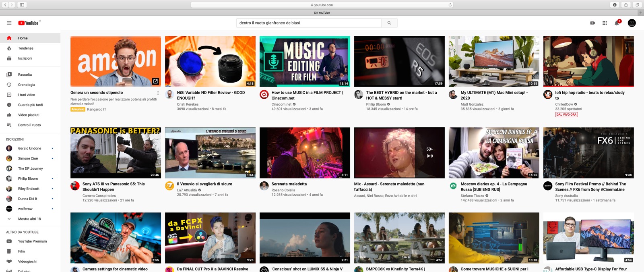
Task: Open Iscrizioni in the sidebar
Action: [x=30, y=58]
